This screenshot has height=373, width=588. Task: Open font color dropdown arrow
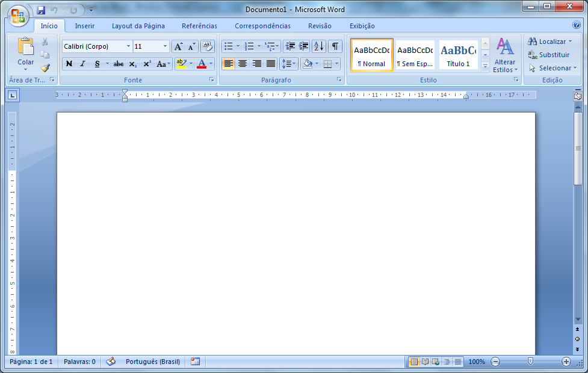(x=211, y=64)
